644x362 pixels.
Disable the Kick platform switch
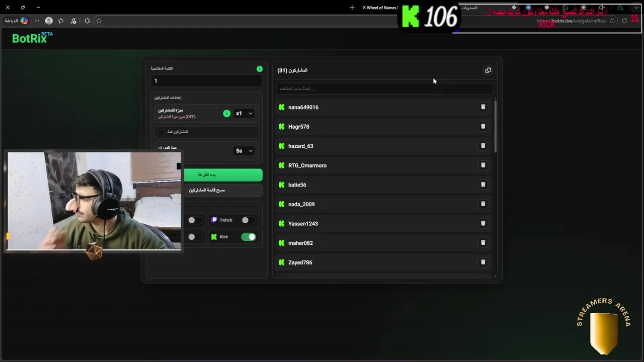click(249, 237)
